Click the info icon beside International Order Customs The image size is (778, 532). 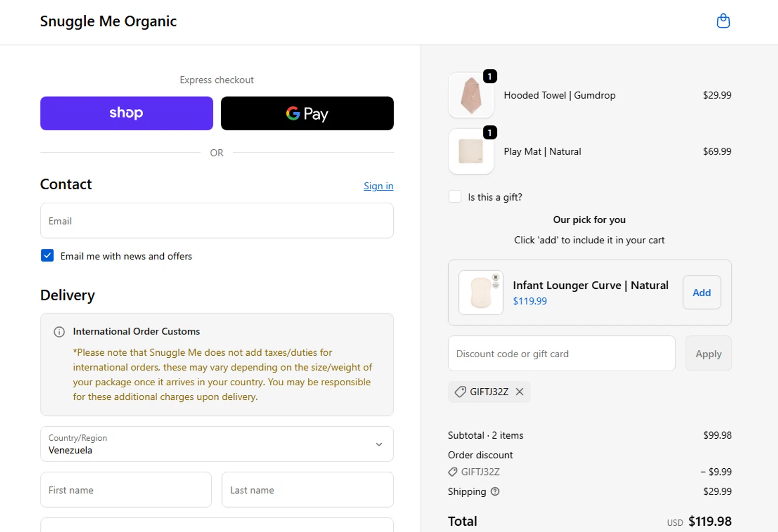[x=59, y=332]
